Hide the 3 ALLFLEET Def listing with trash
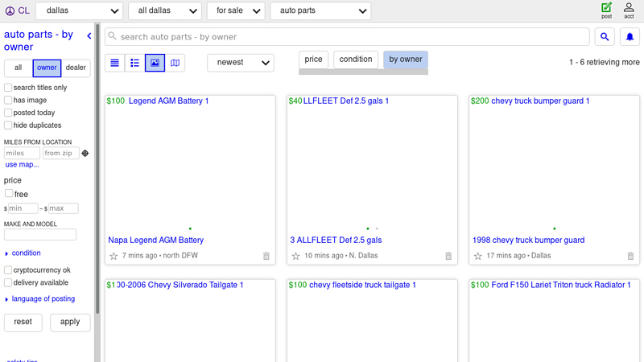This screenshot has width=644, height=362. 448,256
